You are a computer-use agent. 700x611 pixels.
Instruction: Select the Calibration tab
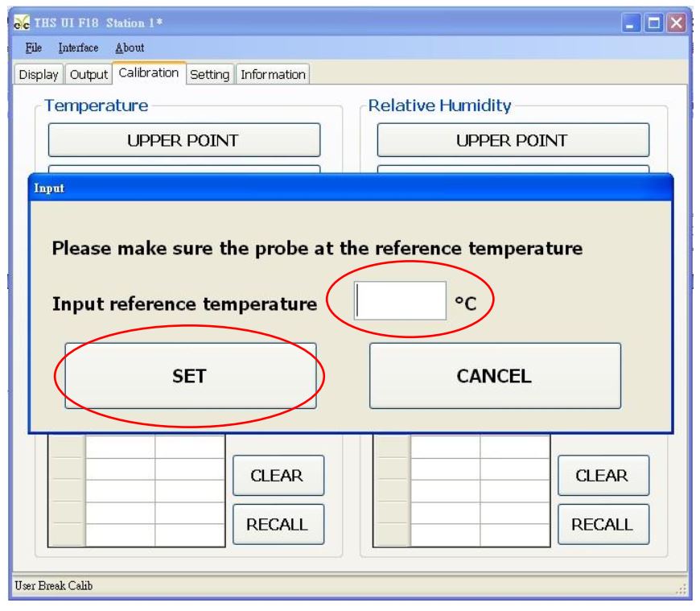pos(149,73)
